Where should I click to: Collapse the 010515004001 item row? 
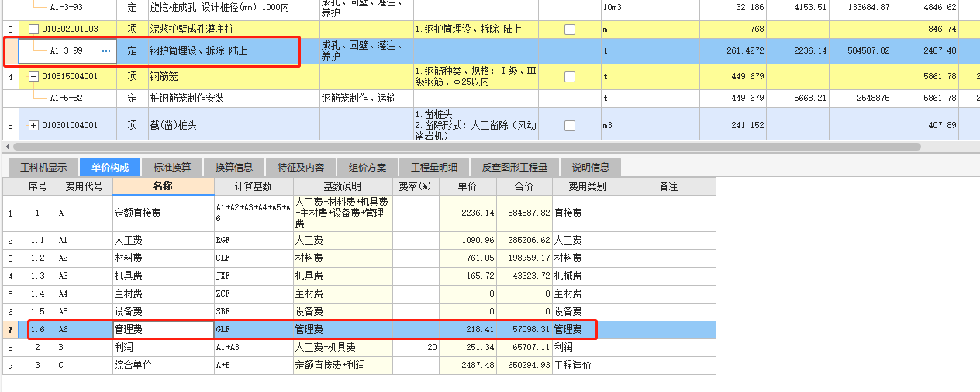tap(33, 77)
